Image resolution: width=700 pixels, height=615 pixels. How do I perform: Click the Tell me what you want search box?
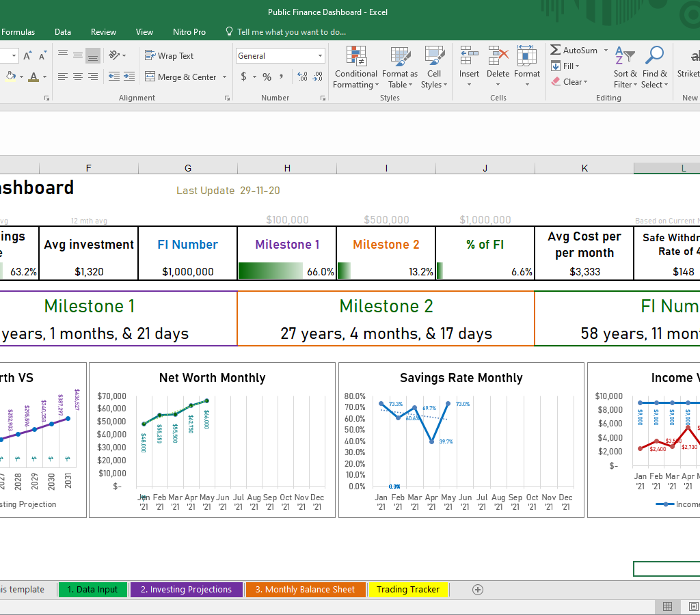[291, 31]
